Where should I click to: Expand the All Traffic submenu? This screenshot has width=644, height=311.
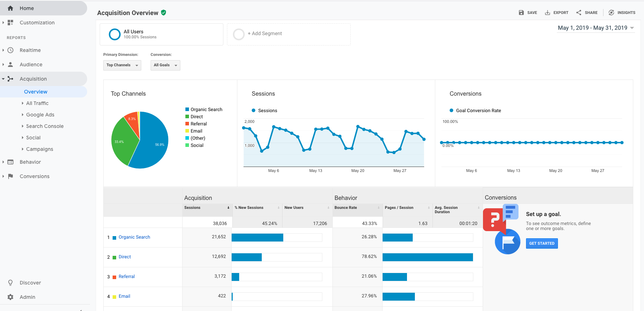pos(37,103)
